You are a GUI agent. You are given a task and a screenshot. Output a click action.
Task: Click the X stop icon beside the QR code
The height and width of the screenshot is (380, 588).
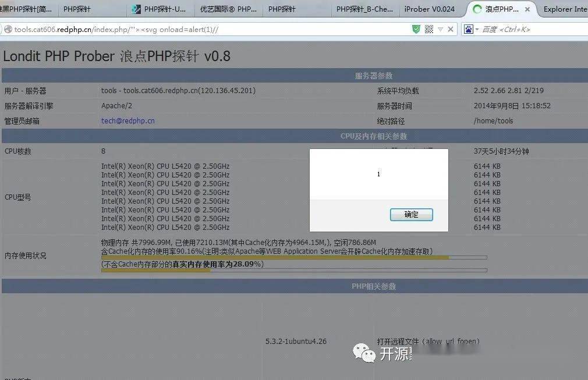click(450, 29)
